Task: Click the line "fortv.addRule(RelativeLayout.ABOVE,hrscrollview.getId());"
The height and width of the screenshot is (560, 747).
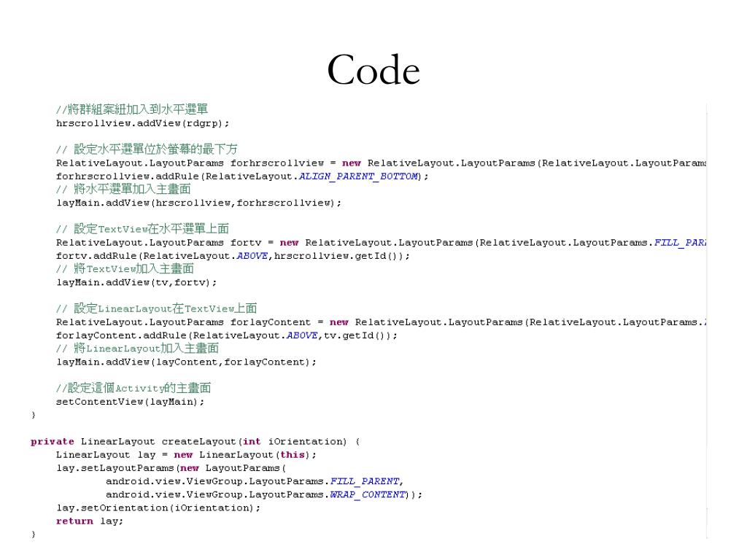Action: [x=233, y=256]
